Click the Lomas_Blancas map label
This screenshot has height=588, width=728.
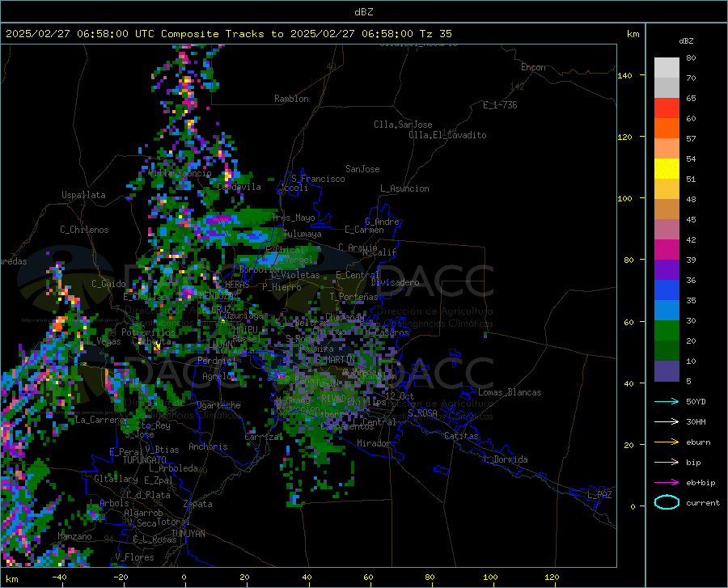tap(510, 392)
